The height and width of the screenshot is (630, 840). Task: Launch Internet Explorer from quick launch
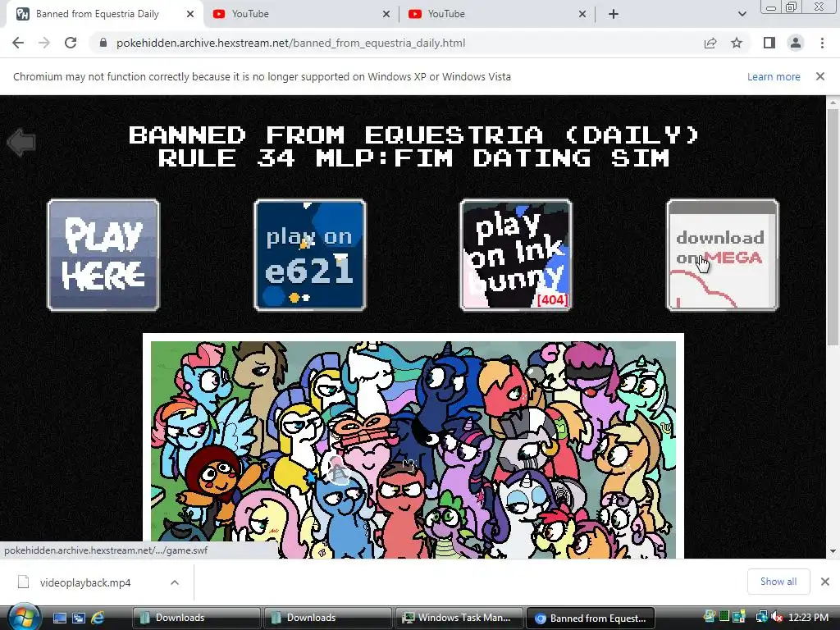click(98, 618)
